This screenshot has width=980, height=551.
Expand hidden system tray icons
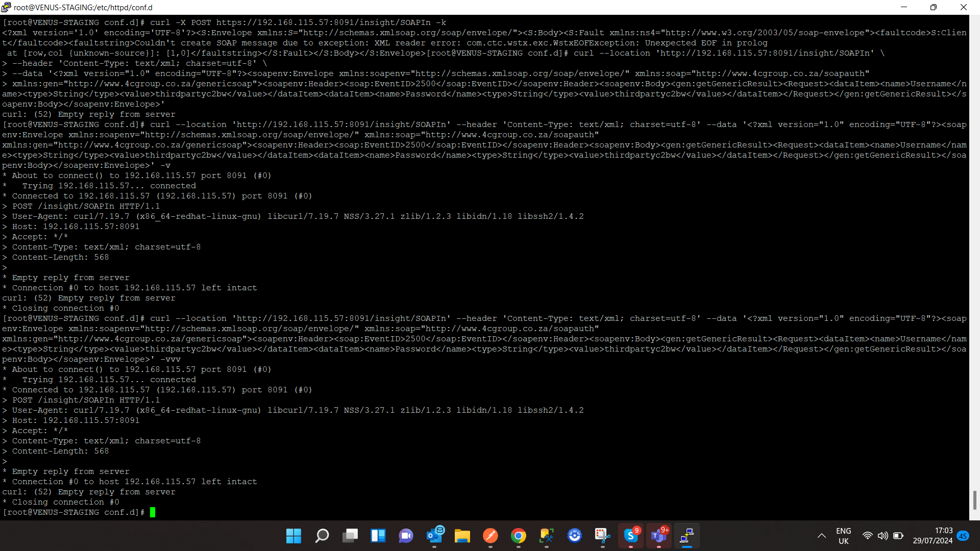point(821,536)
